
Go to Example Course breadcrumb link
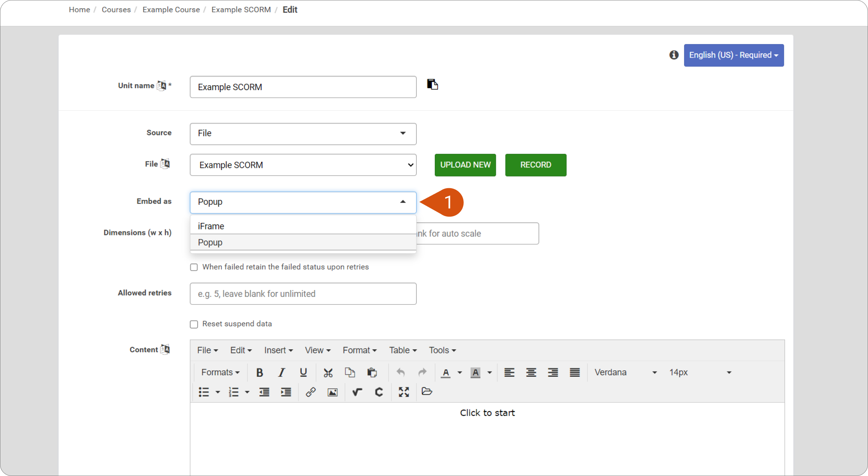(x=171, y=10)
